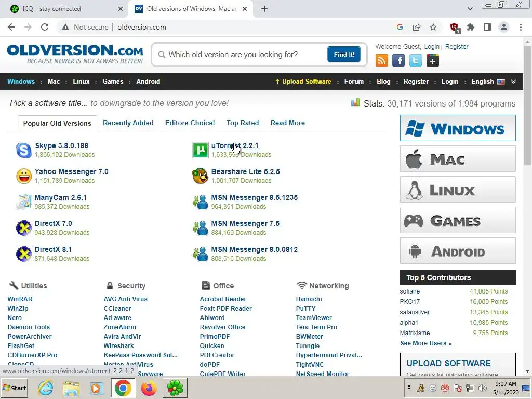Open the Windows Start button
The width and height of the screenshot is (532, 399).
[x=15, y=388]
